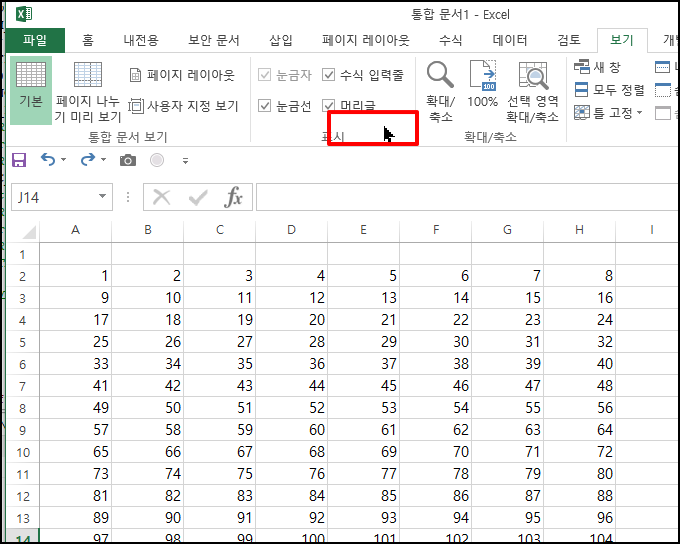Toggle the 머리글 headings checkbox

[328, 105]
